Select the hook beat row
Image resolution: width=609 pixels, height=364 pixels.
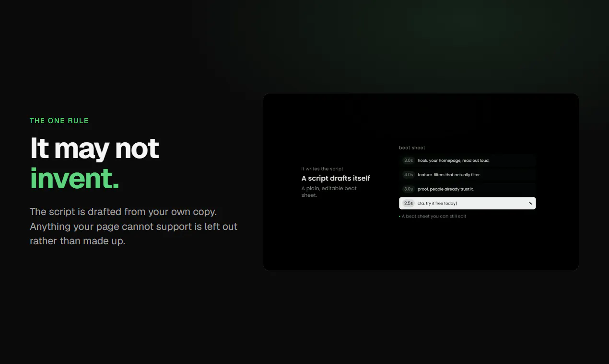(468, 160)
